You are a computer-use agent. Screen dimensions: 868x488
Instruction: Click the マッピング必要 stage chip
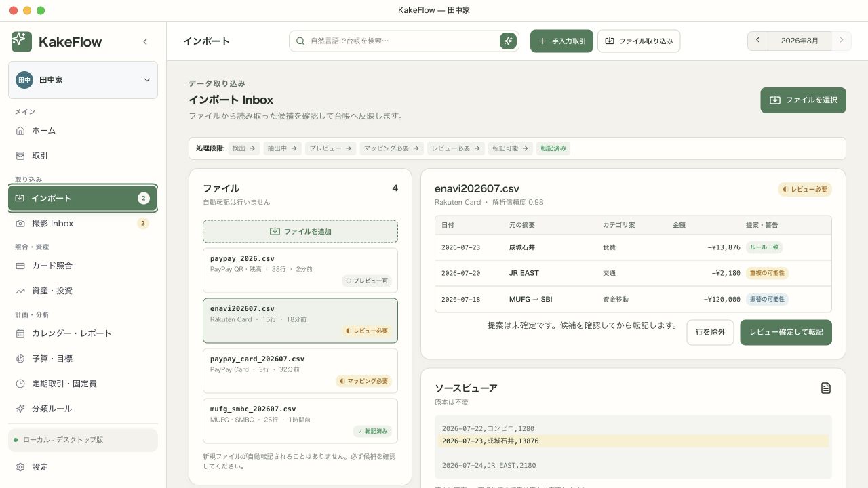[392, 148]
